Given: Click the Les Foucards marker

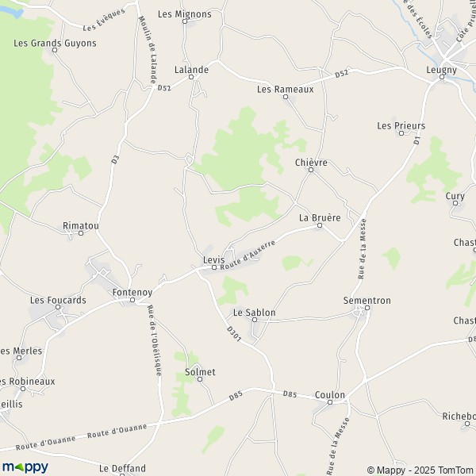Looking at the screenshot, I should (58, 307).
